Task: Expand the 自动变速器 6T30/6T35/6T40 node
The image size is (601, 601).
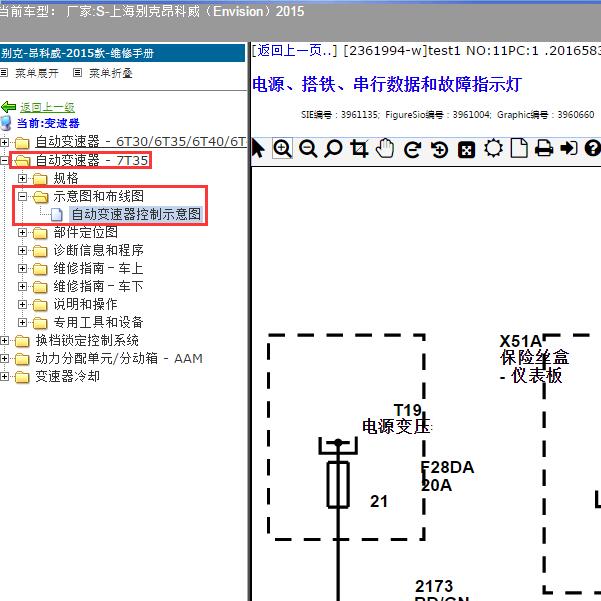Action: [x=4, y=143]
